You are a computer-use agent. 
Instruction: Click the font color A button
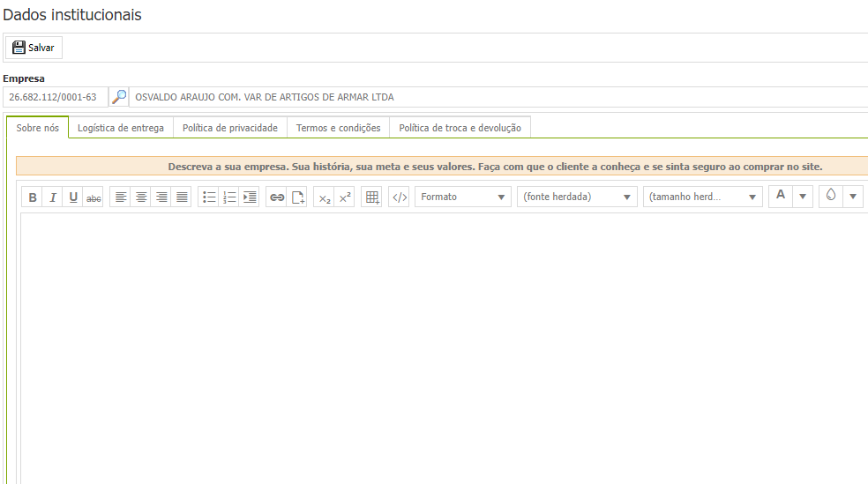pos(781,196)
